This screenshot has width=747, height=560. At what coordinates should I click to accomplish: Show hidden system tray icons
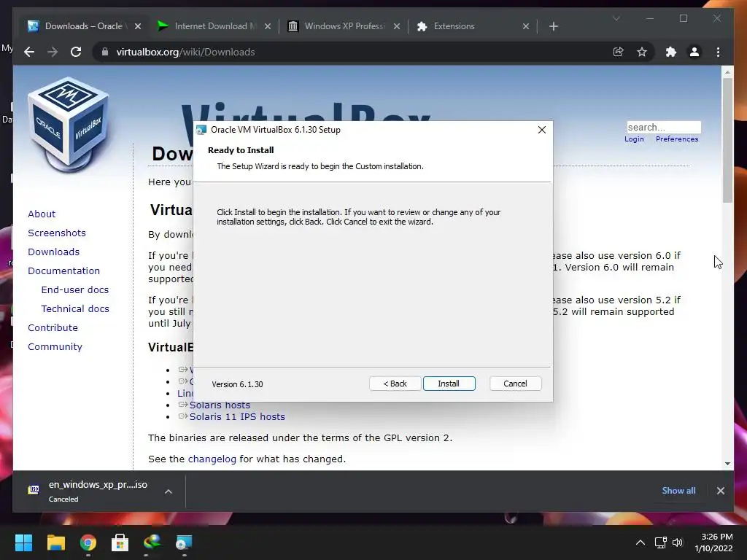click(x=640, y=542)
